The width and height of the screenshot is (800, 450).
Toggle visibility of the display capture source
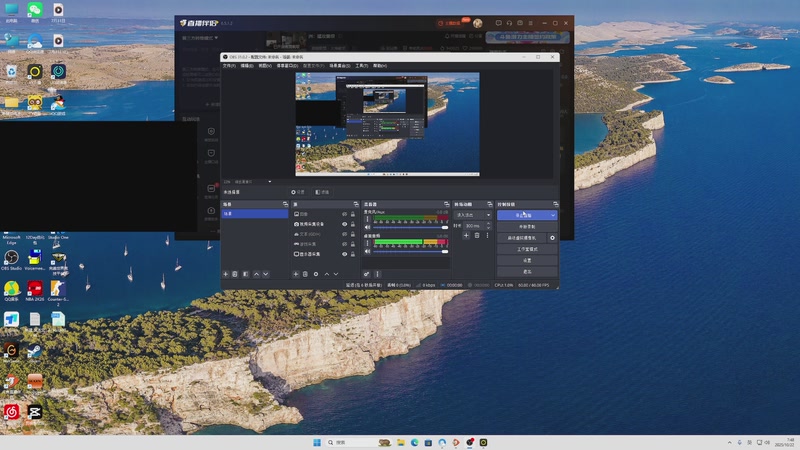[x=345, y=253]
